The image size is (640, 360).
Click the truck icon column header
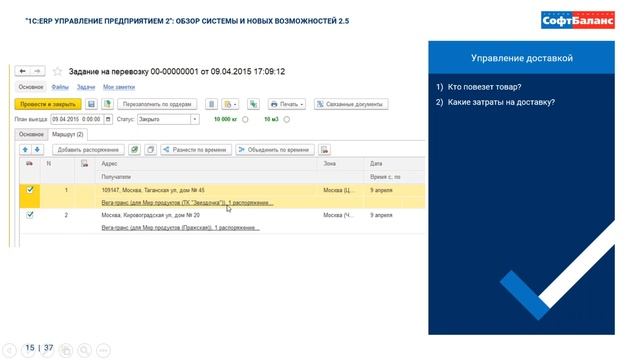point(29,163)
